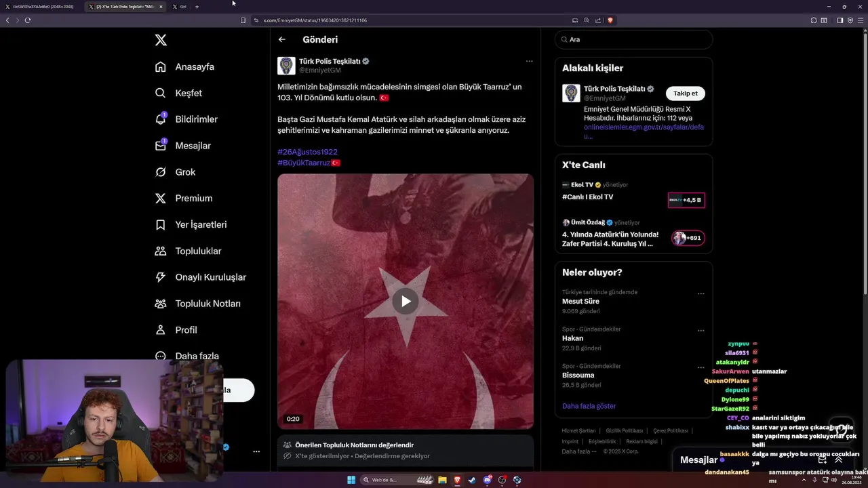
Task: Open a new browser tab
Action: click(197, 7)
